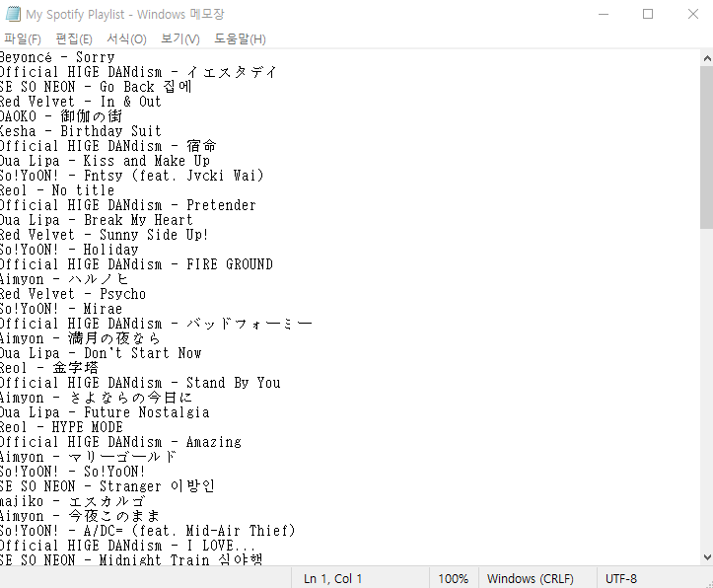The height and width of the screenshot is (588, 713).
Task: Click the line "Red Velvet - Sunny Side Up!"
Action: (x=105, y=235)
